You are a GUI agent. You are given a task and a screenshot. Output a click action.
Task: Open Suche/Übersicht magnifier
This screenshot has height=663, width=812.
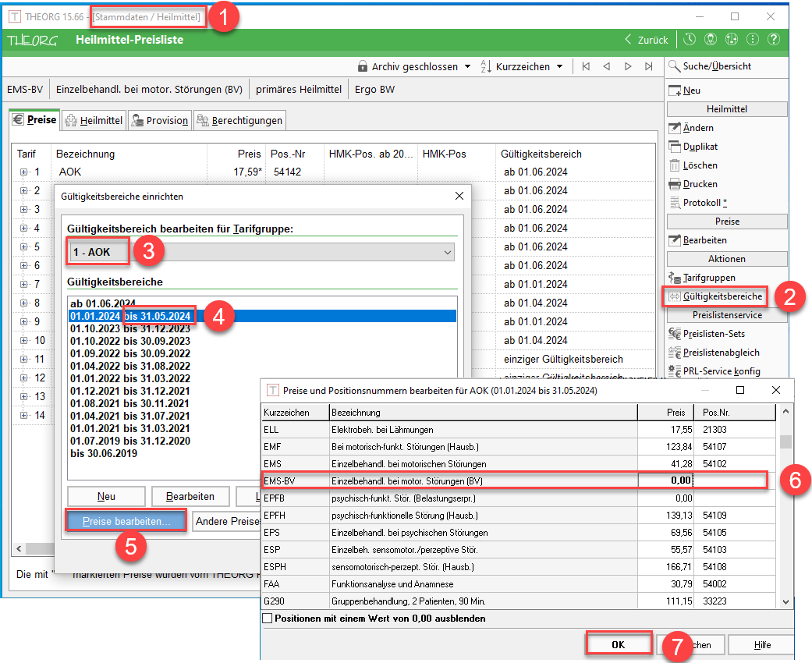675,67
